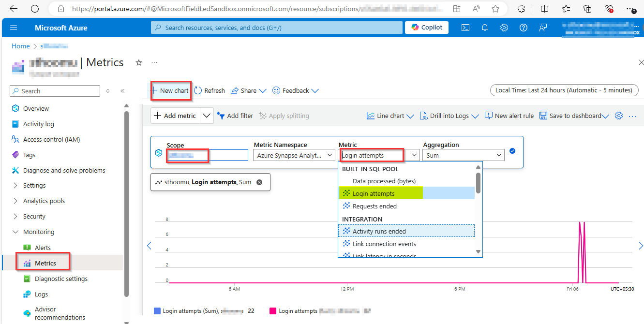
Task: Open Alerts under Monitoring
Action: click(x=43, y=248)
